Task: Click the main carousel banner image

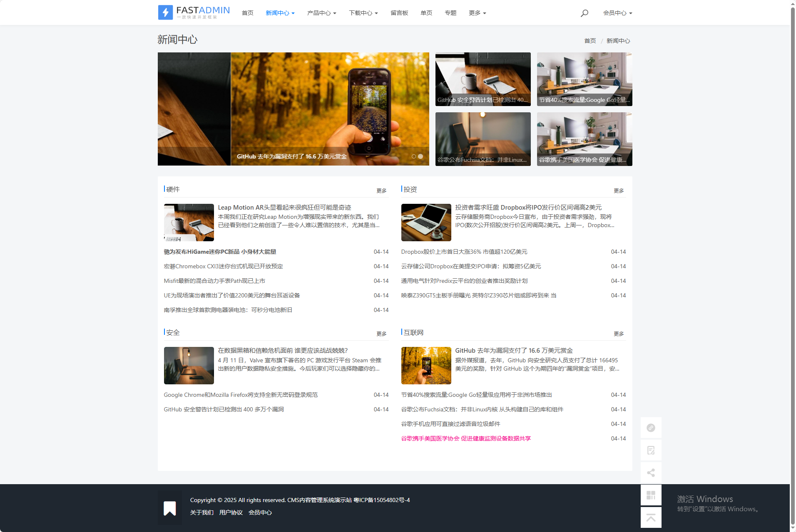Action: (293, 108)
